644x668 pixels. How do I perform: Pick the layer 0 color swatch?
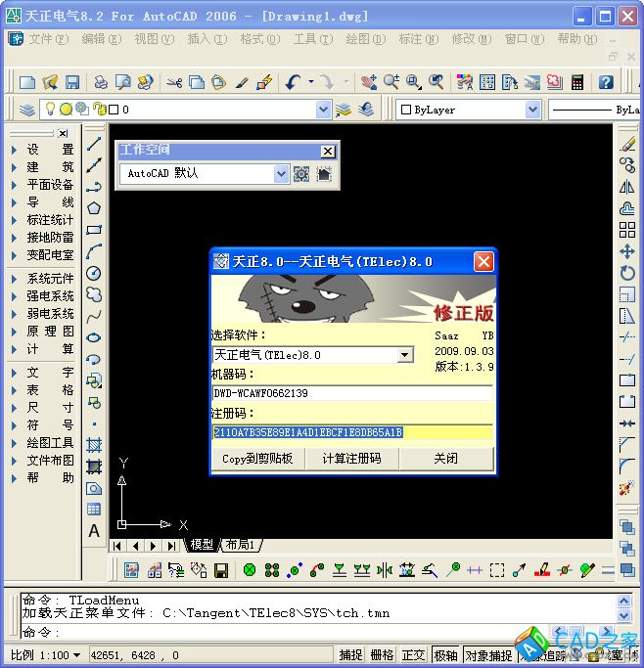[114, 110]
